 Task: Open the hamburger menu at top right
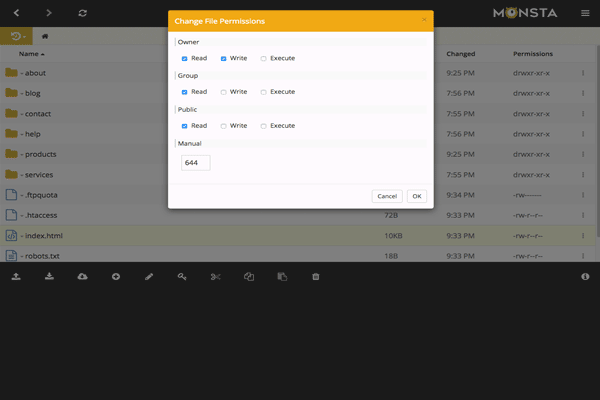point(585,13)
